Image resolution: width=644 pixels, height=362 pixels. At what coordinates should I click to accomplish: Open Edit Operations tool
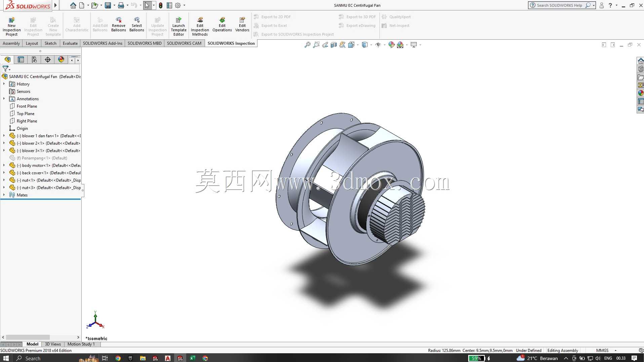222,25
